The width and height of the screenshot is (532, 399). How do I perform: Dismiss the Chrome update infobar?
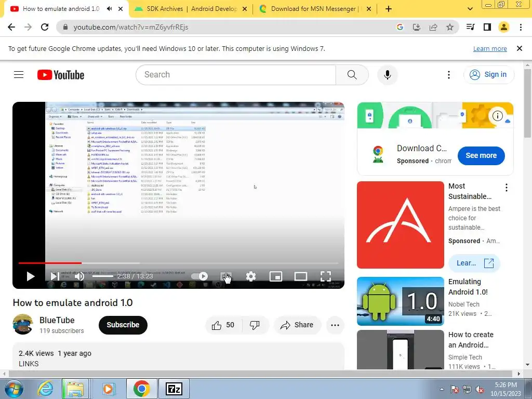point(520,48)
